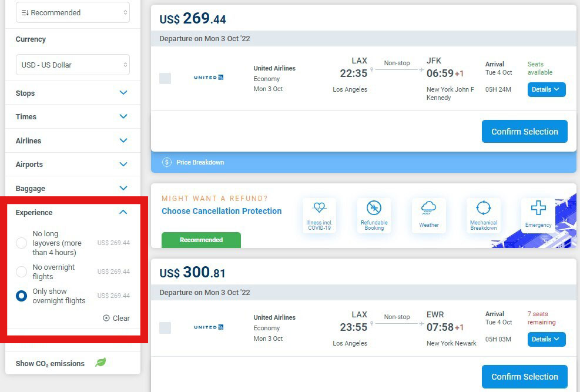Click the Emergency cross icon
Screen dimensions: 580x392
click(x=538, y=208)
